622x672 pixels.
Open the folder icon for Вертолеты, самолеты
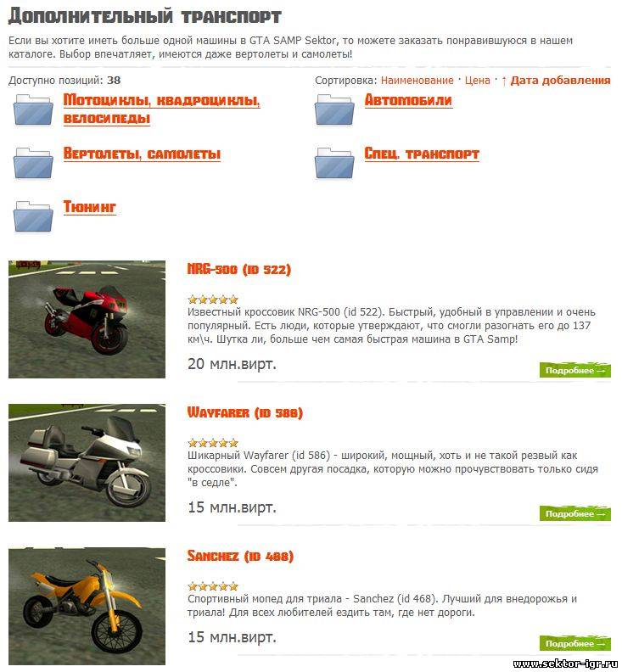pos(33,163)
